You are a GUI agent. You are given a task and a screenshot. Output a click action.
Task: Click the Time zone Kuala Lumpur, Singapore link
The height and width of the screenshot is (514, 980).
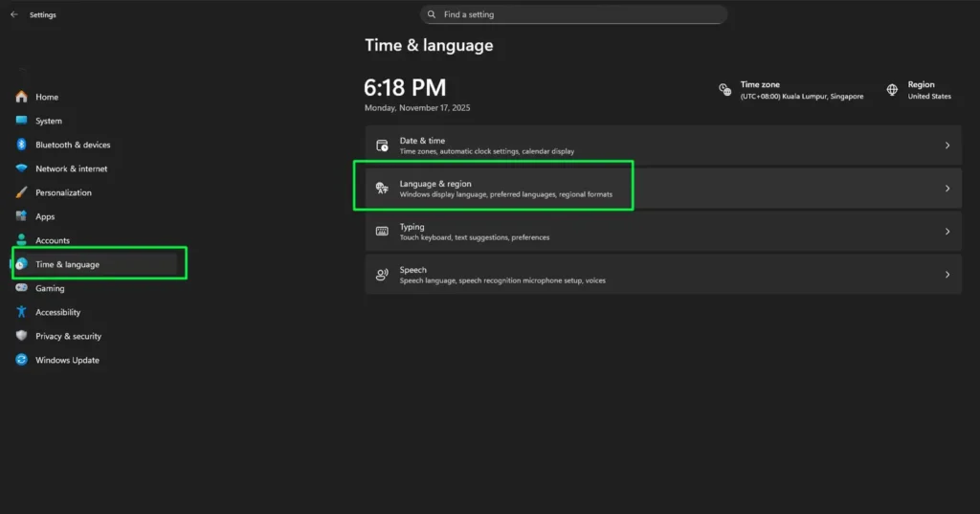click(802, 97)
